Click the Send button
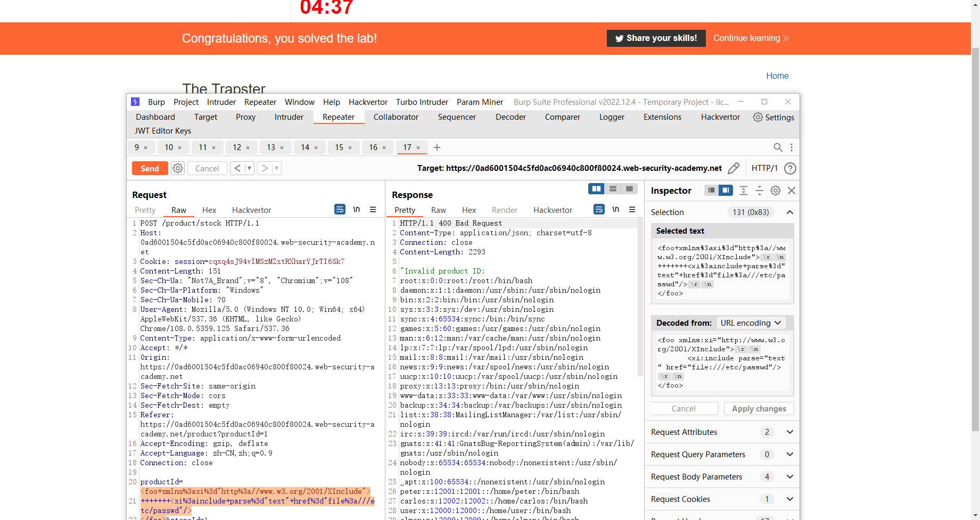The image size is (980, 520). 150,168
